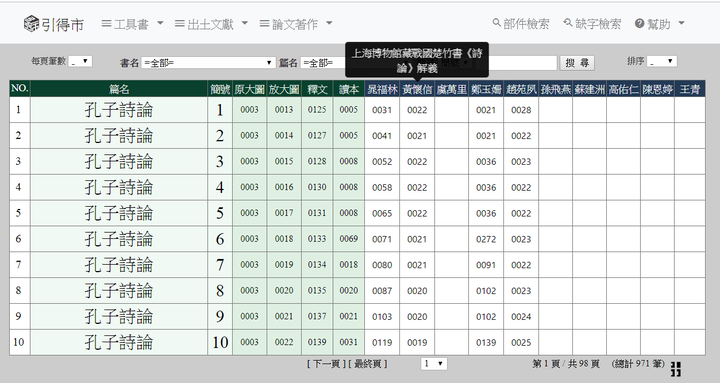Viewport: 720px width, 383px height.
Task: Click 晁福林 page 0058 in row 4
Action: pos(382,187)
